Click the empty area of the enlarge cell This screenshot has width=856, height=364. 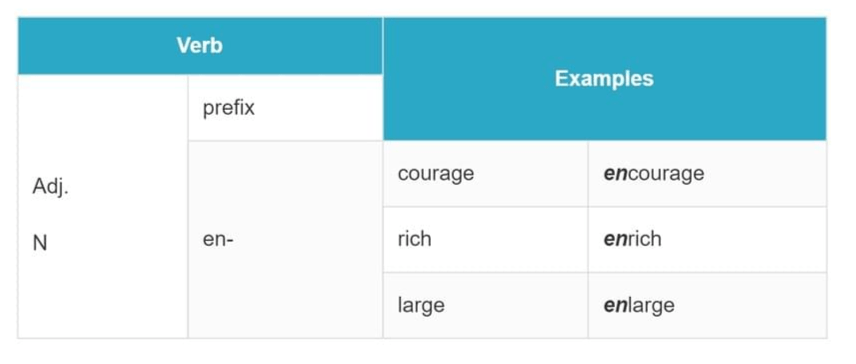[x=751, y=305]
